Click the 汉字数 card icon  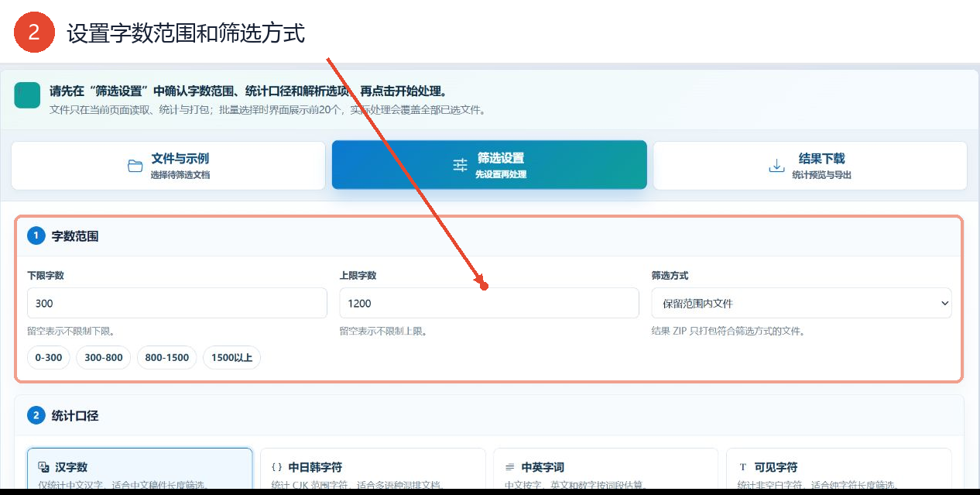coord(44,467)
